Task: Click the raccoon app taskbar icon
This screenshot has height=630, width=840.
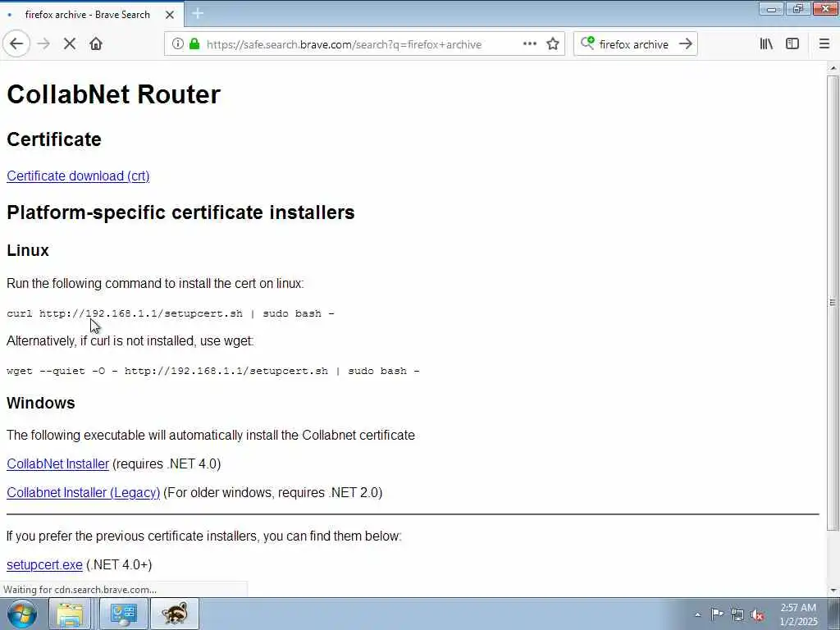Action: 175,614
